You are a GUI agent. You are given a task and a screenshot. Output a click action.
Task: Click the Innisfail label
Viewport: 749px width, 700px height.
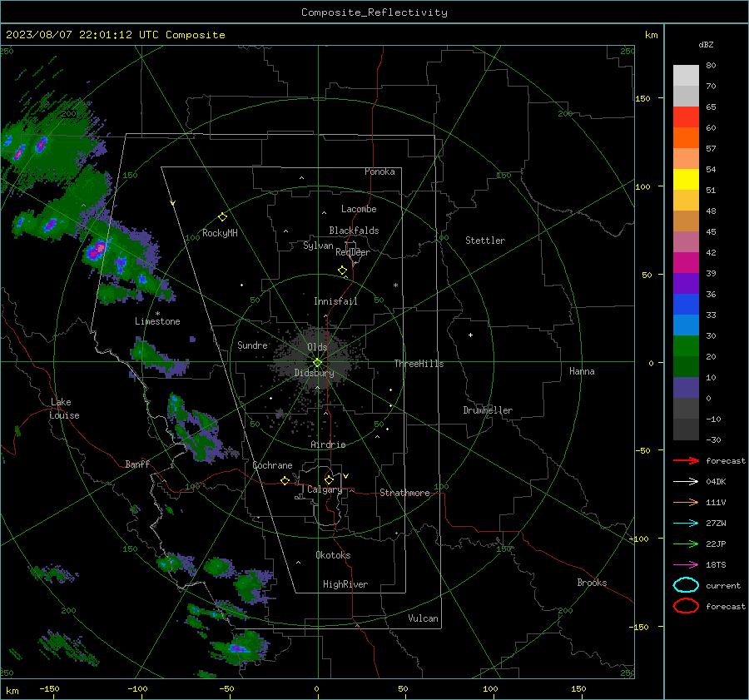pos(335,301)
